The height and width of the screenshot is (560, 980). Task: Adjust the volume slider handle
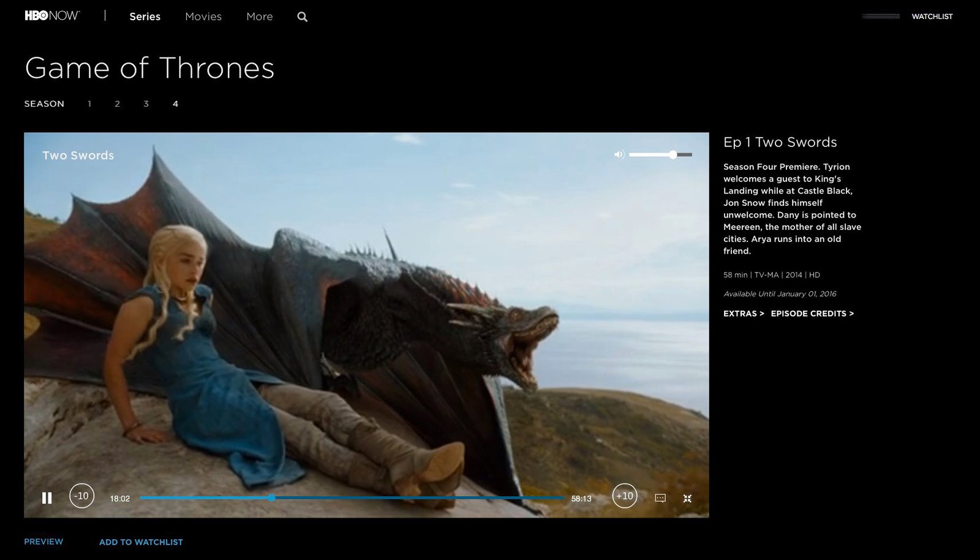(x=673, y=154)
